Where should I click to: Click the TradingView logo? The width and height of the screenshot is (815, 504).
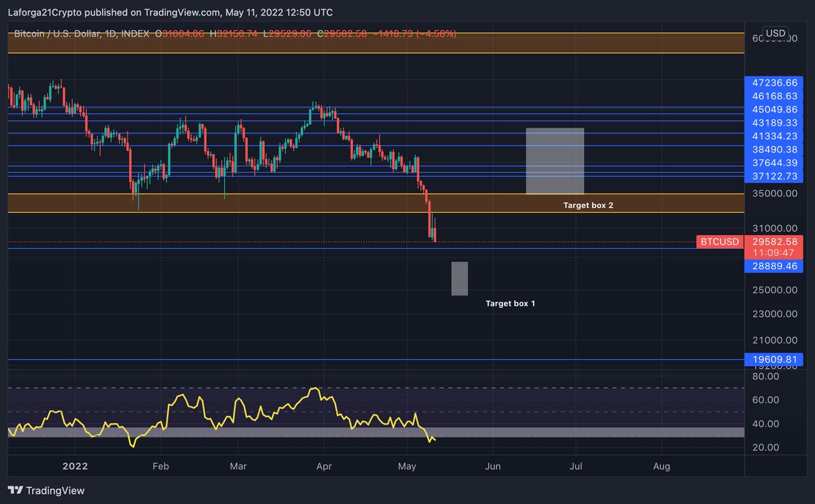46,490
